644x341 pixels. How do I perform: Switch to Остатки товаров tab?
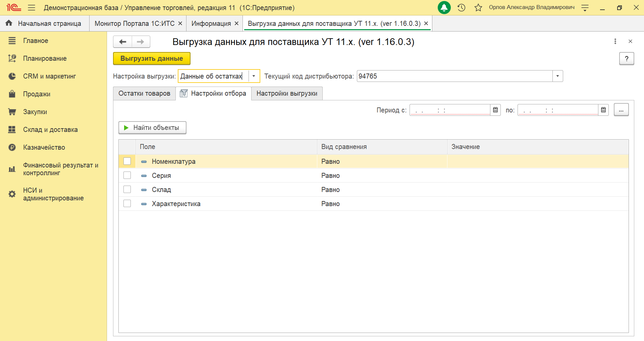(x=144, y=93)
